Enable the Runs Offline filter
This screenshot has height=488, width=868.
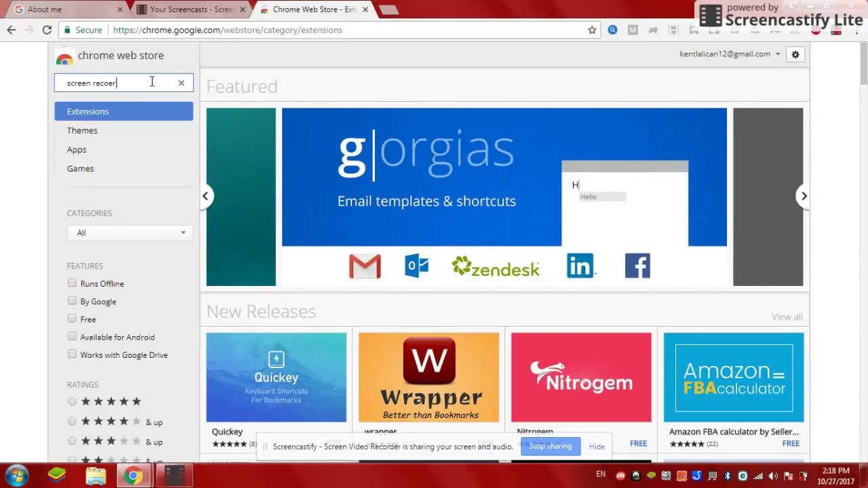[72, 283]
